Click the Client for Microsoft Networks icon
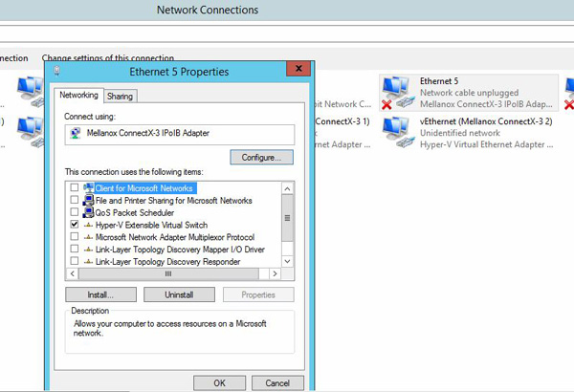This screenshot has width=574, height=392. (88, 188)
